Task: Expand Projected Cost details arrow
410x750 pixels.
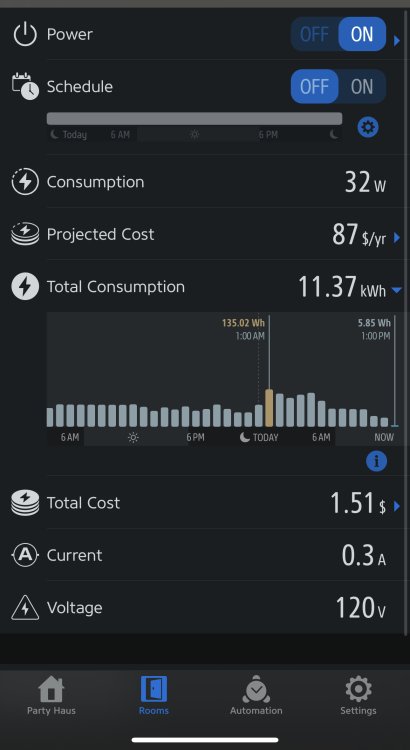Action: pyautogui.click(x=397, y=237)
